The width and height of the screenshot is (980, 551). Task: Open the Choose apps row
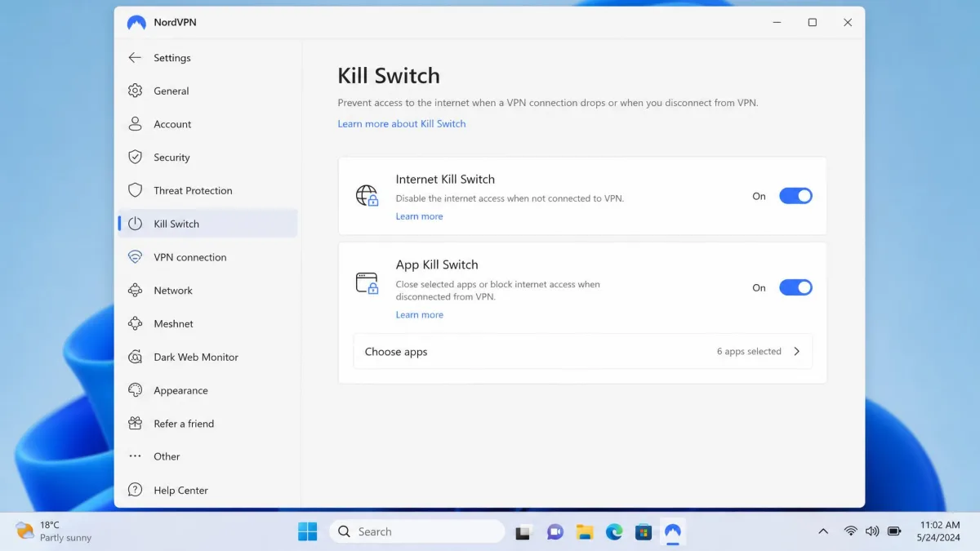(x=583, y=352)
